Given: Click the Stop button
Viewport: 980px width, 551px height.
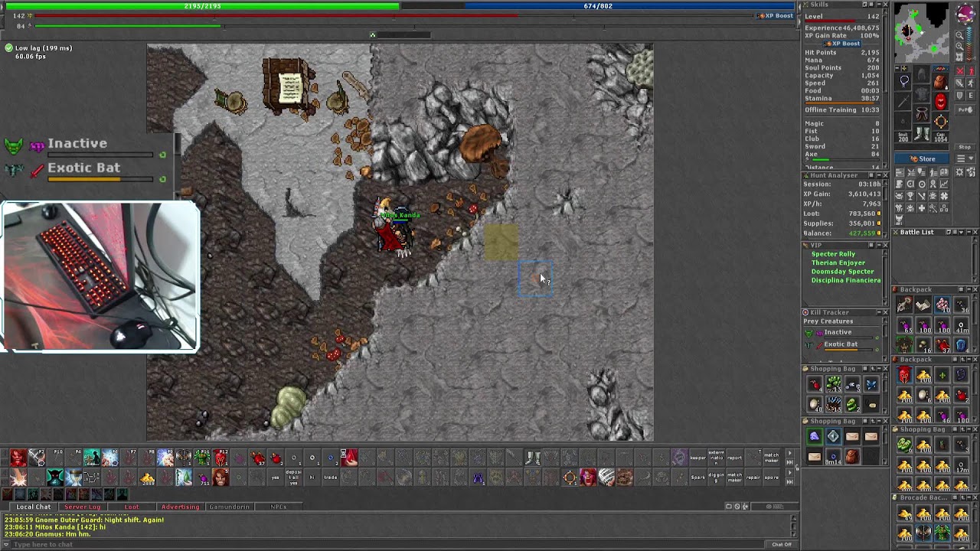Looking at the screenshot, I should pos(965,147).
